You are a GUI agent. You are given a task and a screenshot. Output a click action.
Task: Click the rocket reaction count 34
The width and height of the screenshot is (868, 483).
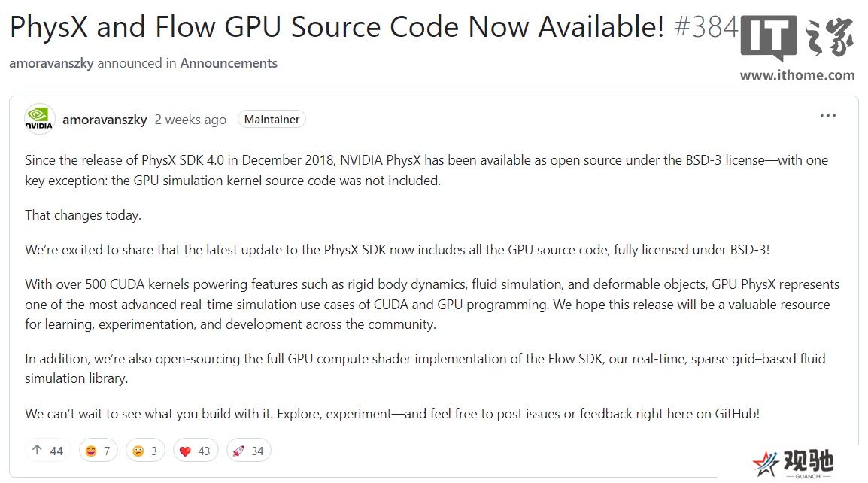[257, 451]
